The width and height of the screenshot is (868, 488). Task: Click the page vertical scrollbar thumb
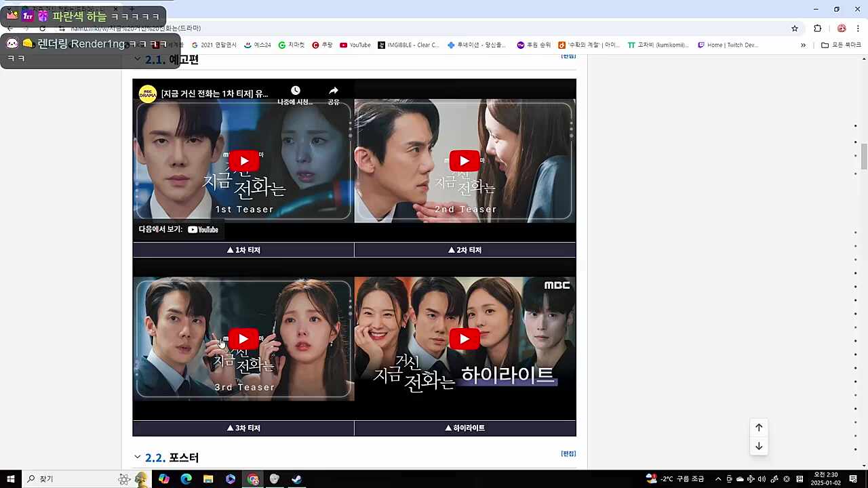[864, 157]
